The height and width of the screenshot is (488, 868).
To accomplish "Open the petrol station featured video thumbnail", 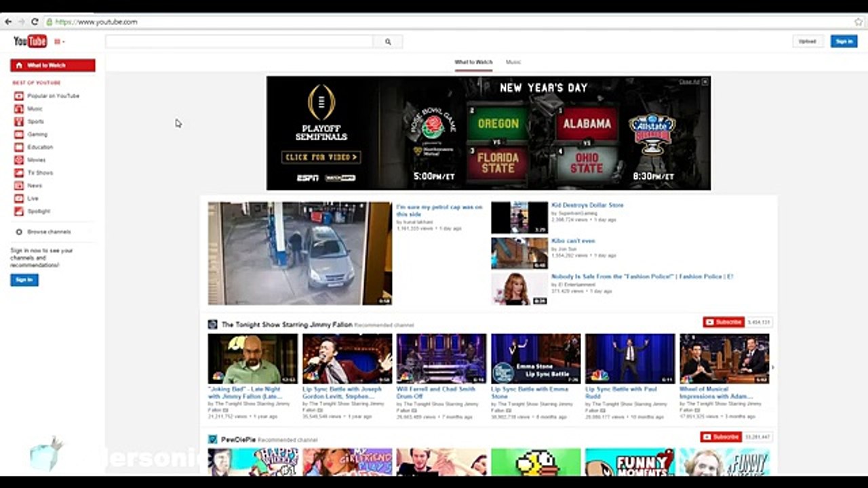I will coord(300,253).
